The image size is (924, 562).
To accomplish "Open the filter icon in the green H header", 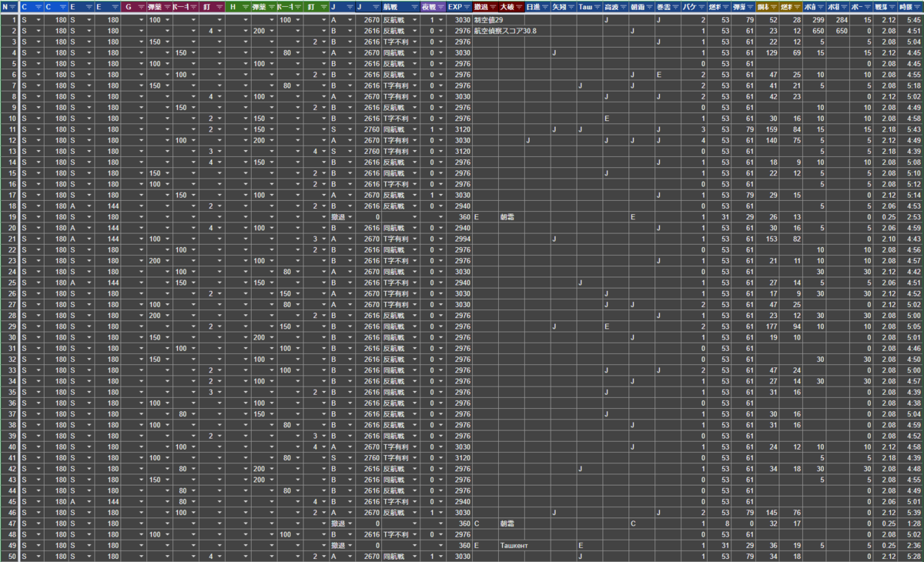I will pos(246,6).
